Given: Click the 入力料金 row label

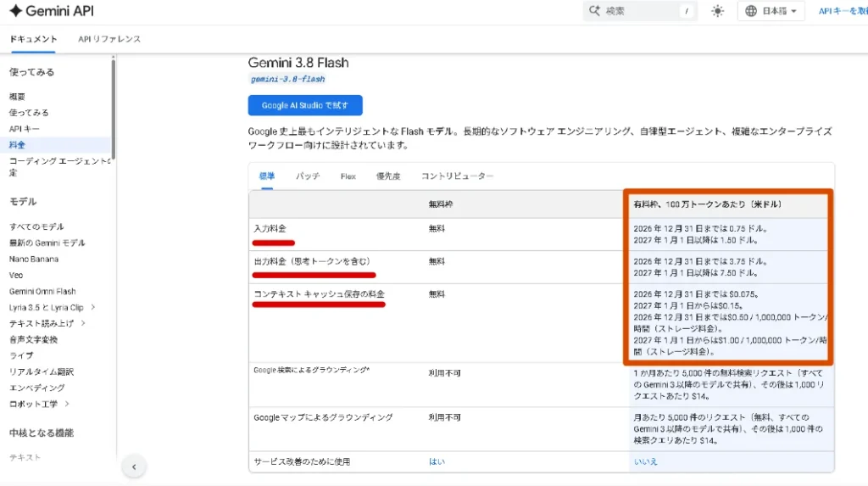Looking at the screenshot, I should click(x=270, y=228).
